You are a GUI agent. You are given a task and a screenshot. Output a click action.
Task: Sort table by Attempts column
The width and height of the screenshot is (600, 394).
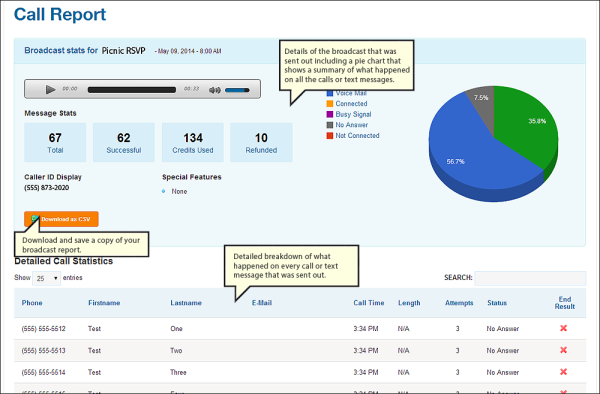click(459, 303)
